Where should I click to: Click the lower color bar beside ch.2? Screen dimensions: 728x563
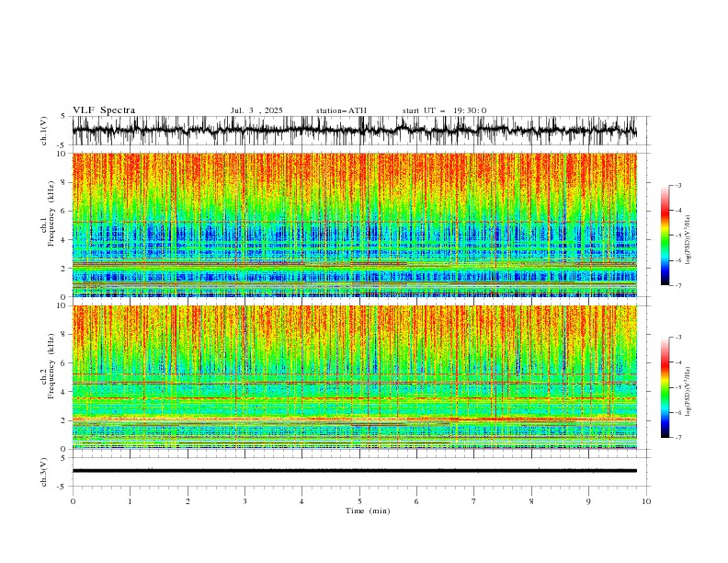click(665, 387)
